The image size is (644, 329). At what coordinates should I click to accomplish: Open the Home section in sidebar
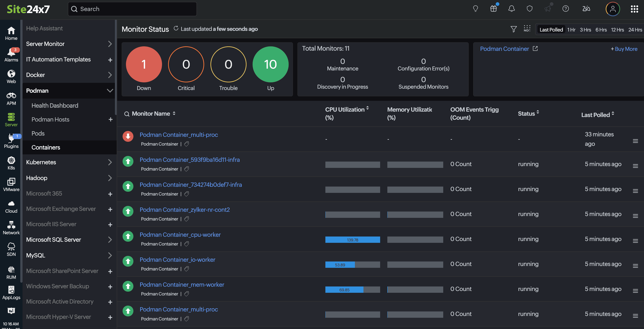[x=11, y=34]
